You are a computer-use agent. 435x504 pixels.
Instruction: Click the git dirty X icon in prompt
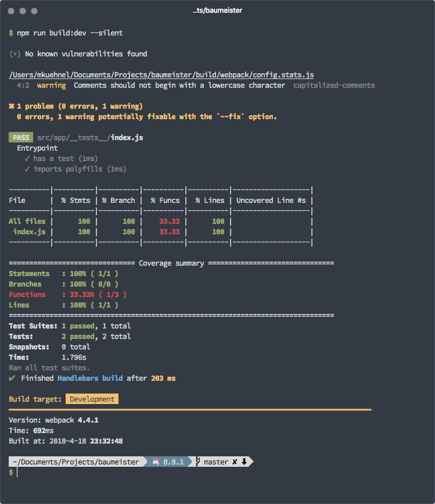click(235, 462)
